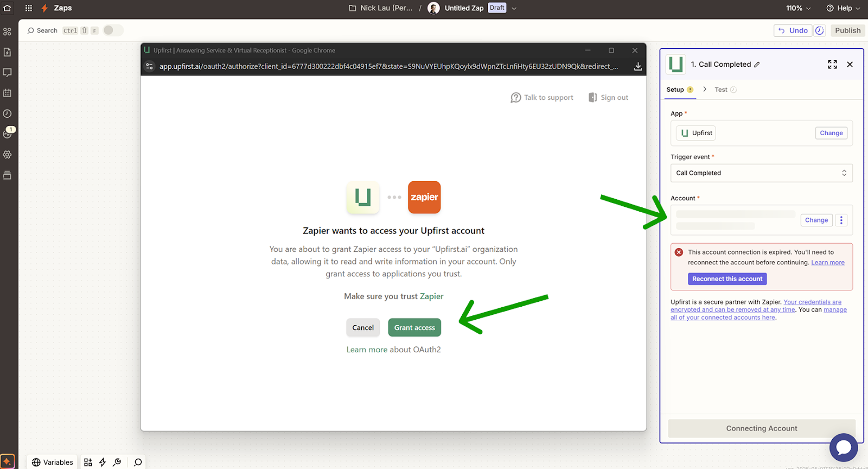This screenshot has width=868, height=469.
Task: Open the sidebar settings gear icon
Action: [7, 155]
